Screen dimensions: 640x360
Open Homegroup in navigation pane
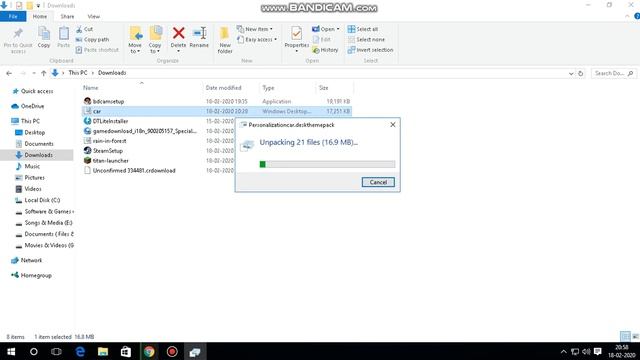(x=36, y=276)
